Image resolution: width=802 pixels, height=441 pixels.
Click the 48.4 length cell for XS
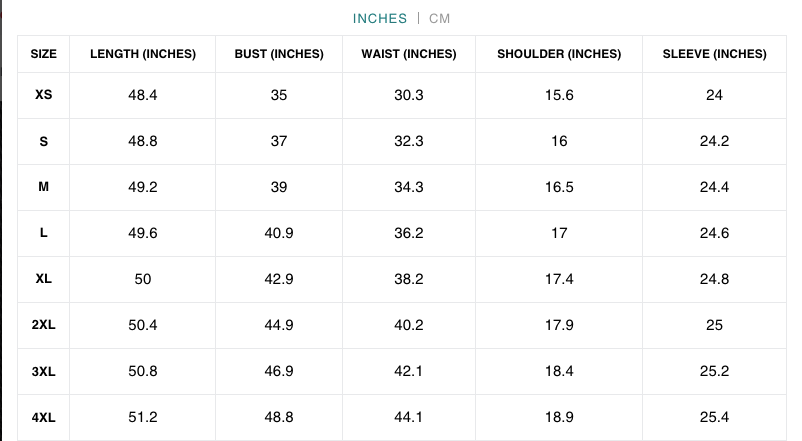pyautogui.click(x=143, y=95)
